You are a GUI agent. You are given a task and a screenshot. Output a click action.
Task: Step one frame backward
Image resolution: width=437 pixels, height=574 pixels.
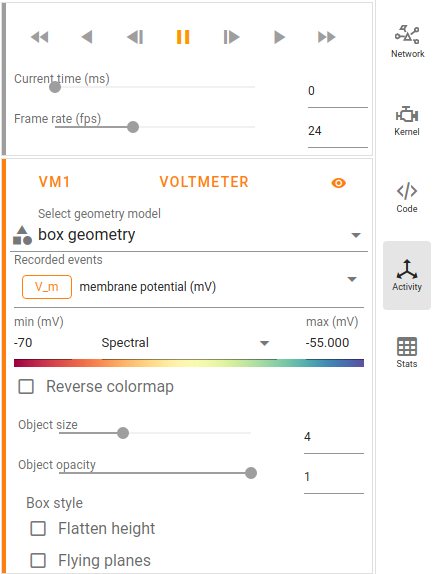pos(135,37)
